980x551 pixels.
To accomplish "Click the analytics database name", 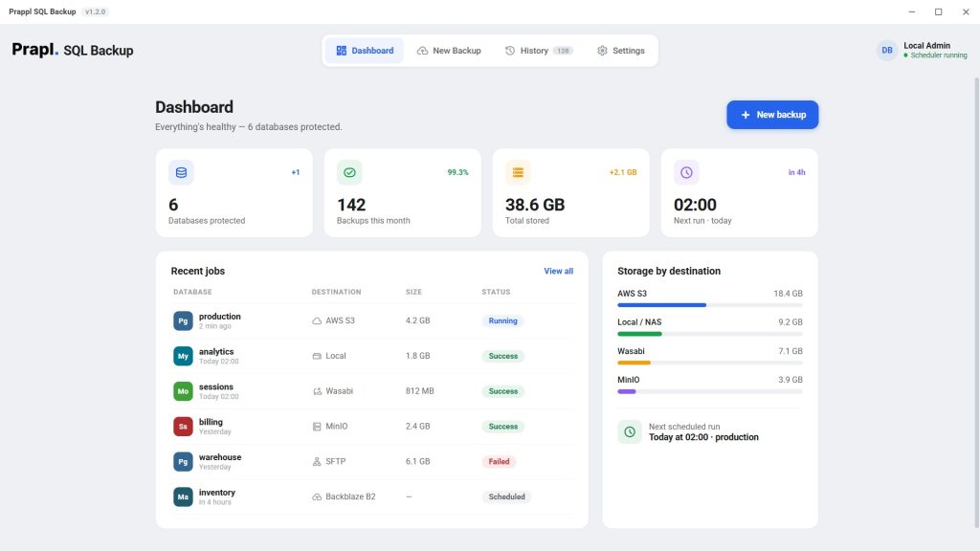I will point(216,352).
